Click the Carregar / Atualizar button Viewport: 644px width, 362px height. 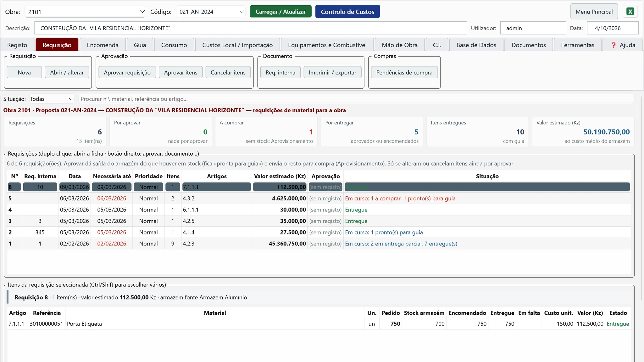click(x=280, y=12)
